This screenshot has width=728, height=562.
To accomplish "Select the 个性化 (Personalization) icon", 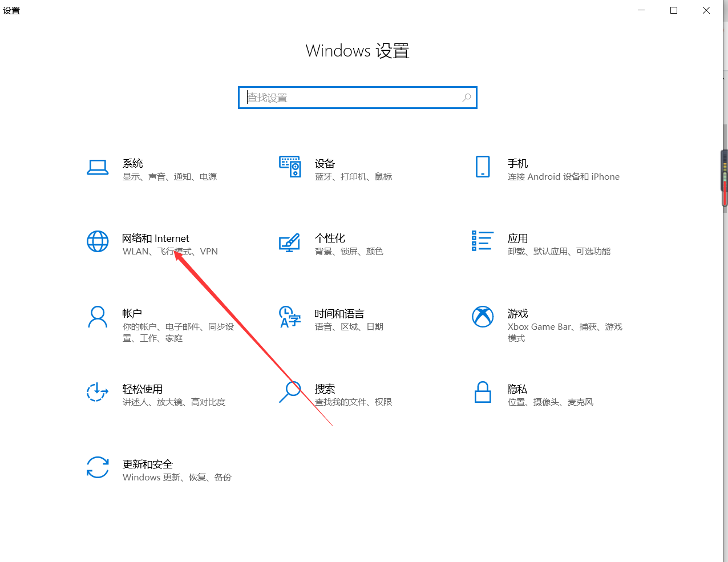I will [290, 241].
